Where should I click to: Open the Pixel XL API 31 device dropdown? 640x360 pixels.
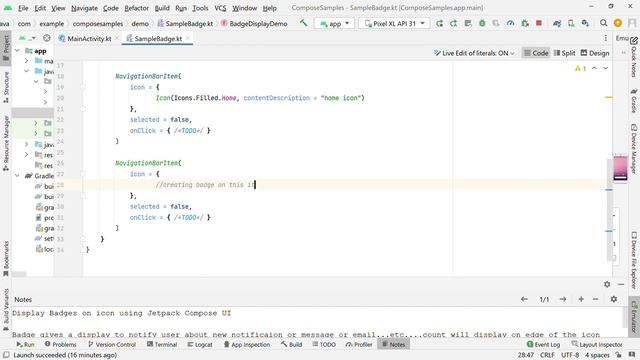394,24
